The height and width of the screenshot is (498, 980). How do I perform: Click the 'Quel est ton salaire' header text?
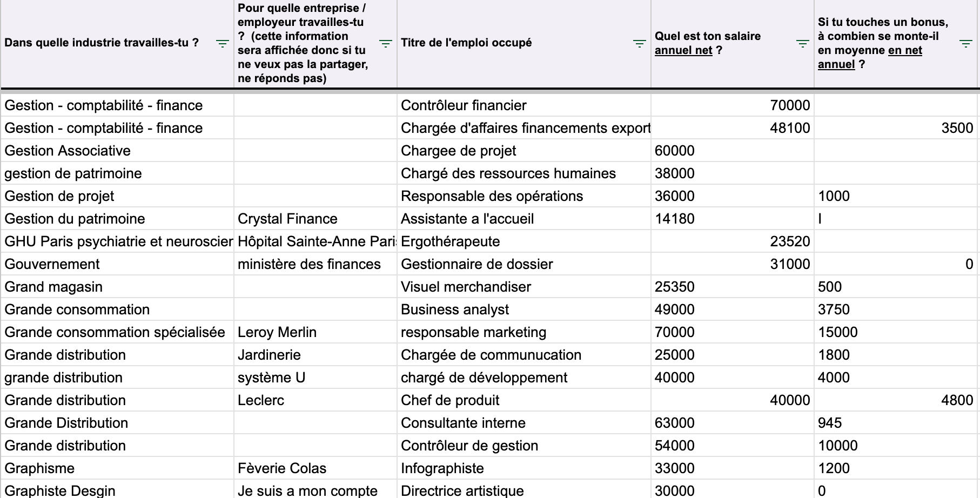tap(708, 36)
